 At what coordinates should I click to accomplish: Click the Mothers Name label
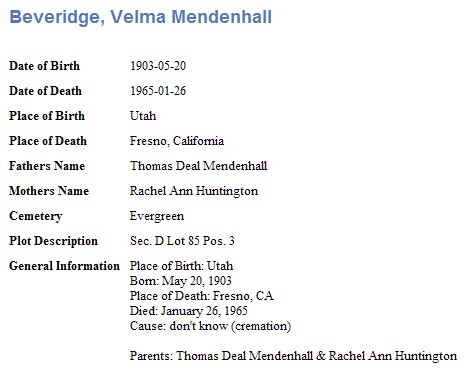tap(49, 191)
